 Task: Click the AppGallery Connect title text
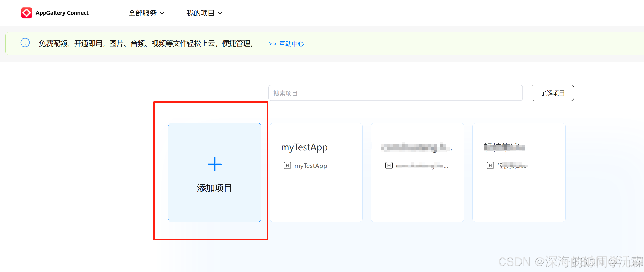(62, 13)
